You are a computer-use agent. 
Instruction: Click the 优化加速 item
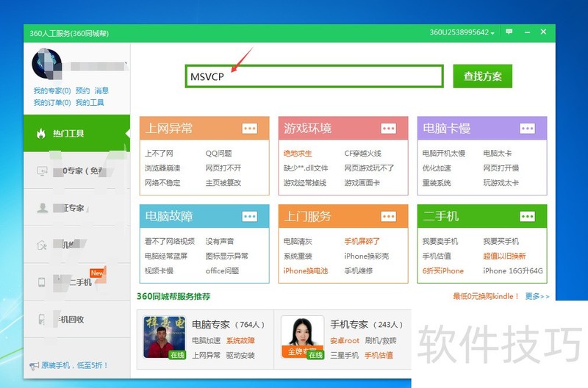click(x=437, y=168)
